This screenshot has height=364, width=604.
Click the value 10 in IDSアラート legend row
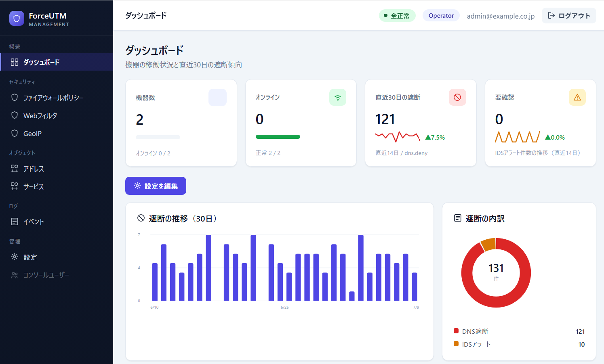[x=581, y=344]
